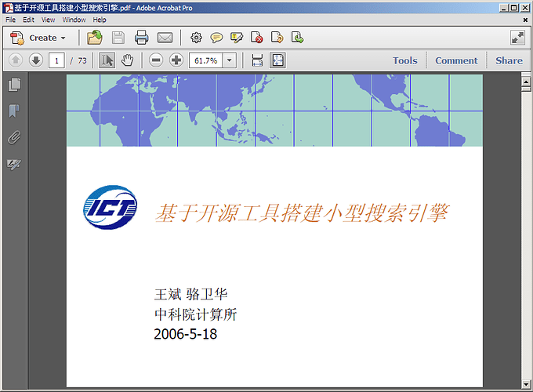Show the Signatures panel
Image resolution: width=533 pixels, height=392 pixels.
(x=14, y=164)
